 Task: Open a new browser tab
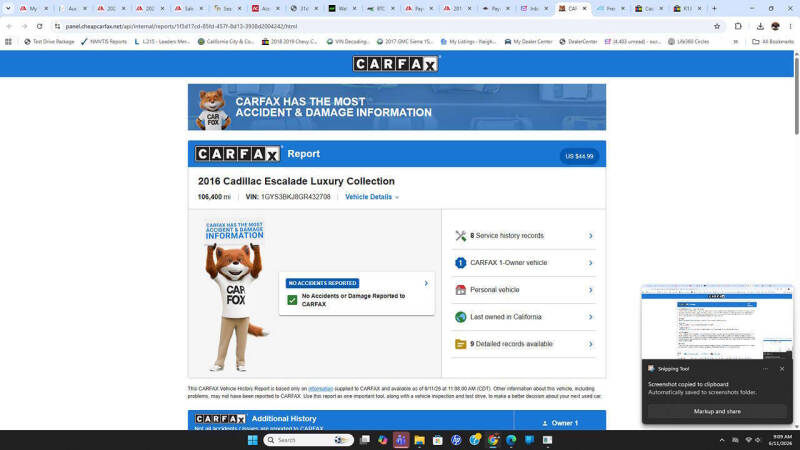[x=714, y=8]
